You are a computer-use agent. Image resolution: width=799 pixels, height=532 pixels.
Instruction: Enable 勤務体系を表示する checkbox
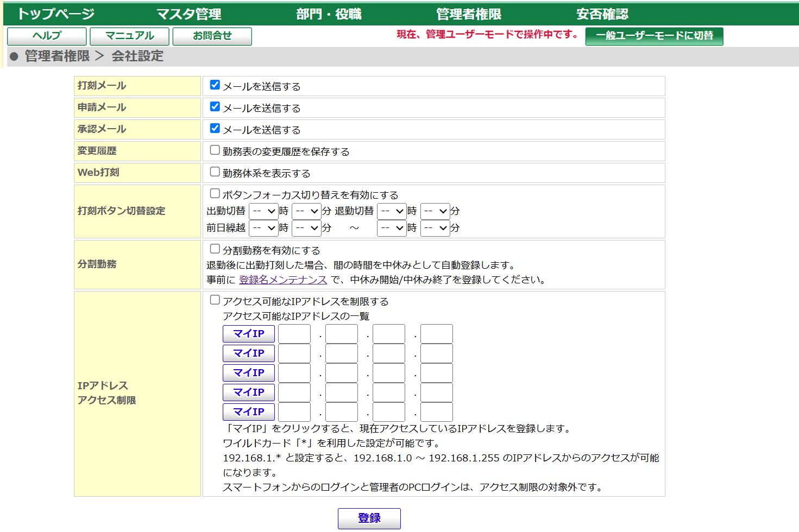pyautogui.click(x=215, y=172)
